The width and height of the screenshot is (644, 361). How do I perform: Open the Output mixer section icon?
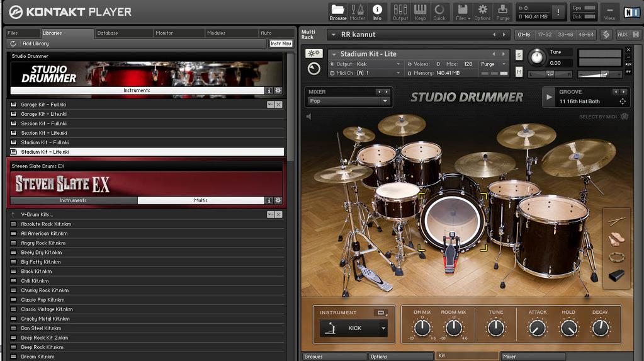pos(400,12)
